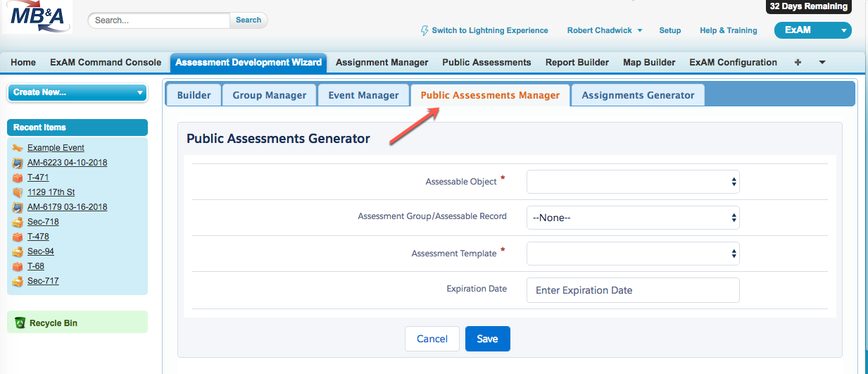Click the Recycle Bin icon
The width and height of the screenshot is (868, 374).
point(20,323)
